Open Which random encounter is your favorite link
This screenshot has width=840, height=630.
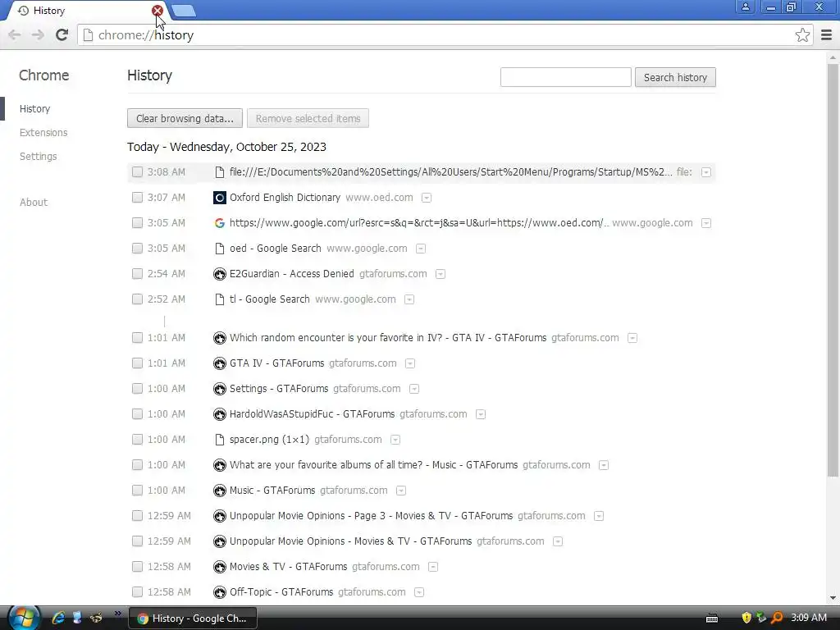(388, 338)
